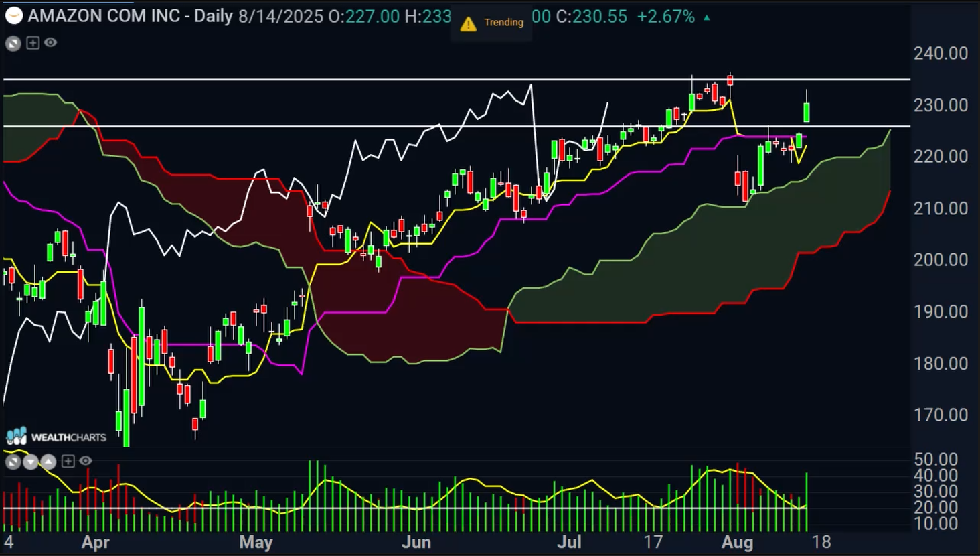Click the Amazon logo beside the chart title
Screen dimensions: 980x556
click(x=13, y=16)
